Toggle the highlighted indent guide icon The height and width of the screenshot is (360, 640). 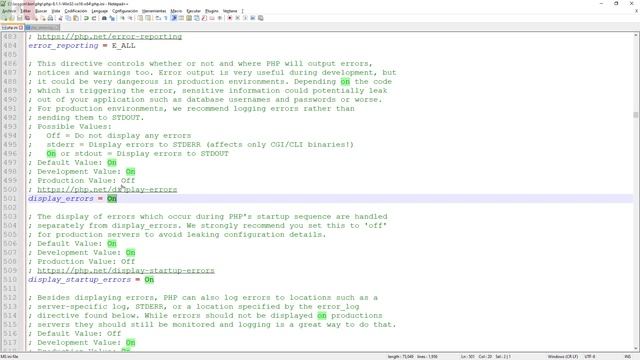coord(174,18)
